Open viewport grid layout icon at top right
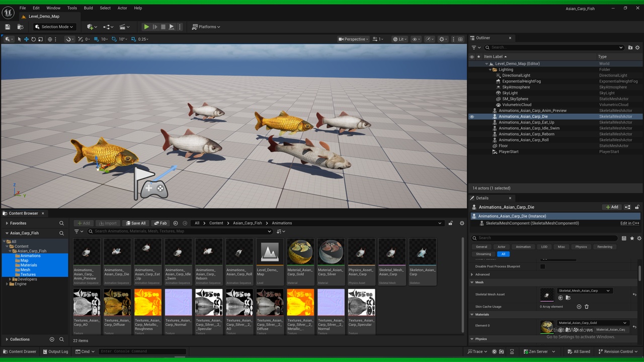 (x=460, y=39)
